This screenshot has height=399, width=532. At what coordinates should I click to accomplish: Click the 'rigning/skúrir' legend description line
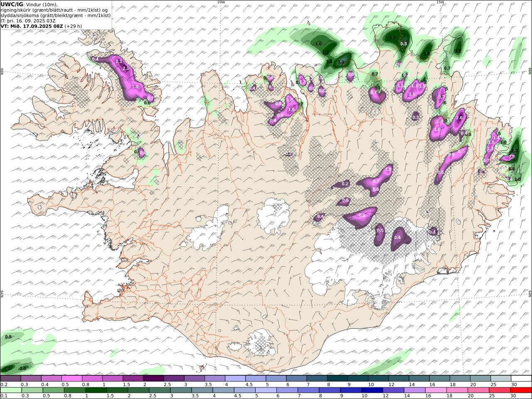coord(54,10)
